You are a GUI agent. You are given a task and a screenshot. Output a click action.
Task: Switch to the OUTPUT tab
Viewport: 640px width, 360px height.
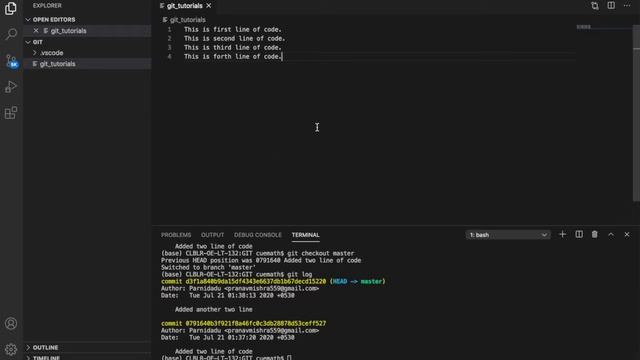pyautogui.click(x=212, y=235)
